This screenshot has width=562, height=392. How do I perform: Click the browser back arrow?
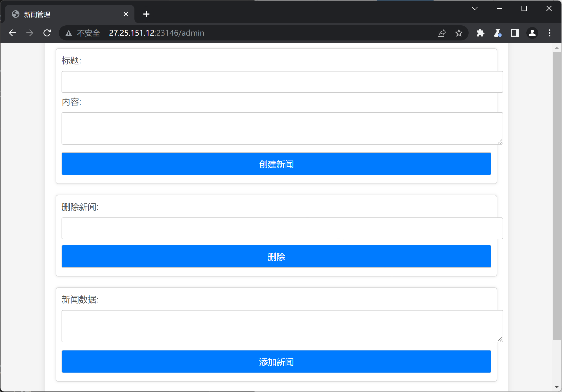12,33
